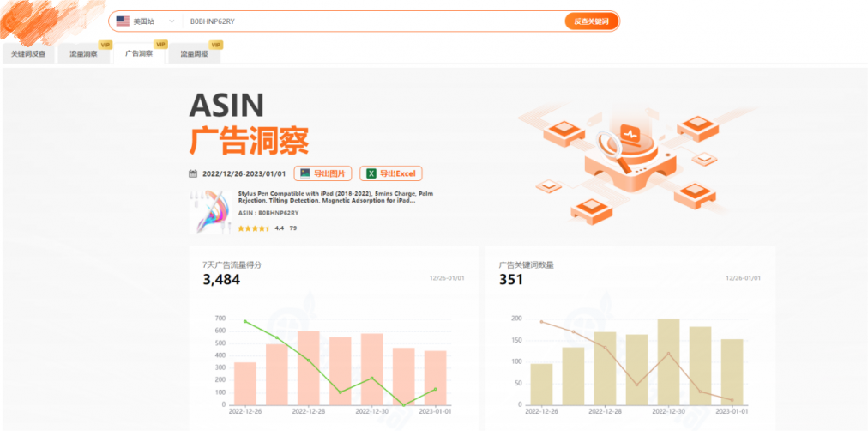Click the VIP badge on 流量洞察 tab

tap(105, 45)
